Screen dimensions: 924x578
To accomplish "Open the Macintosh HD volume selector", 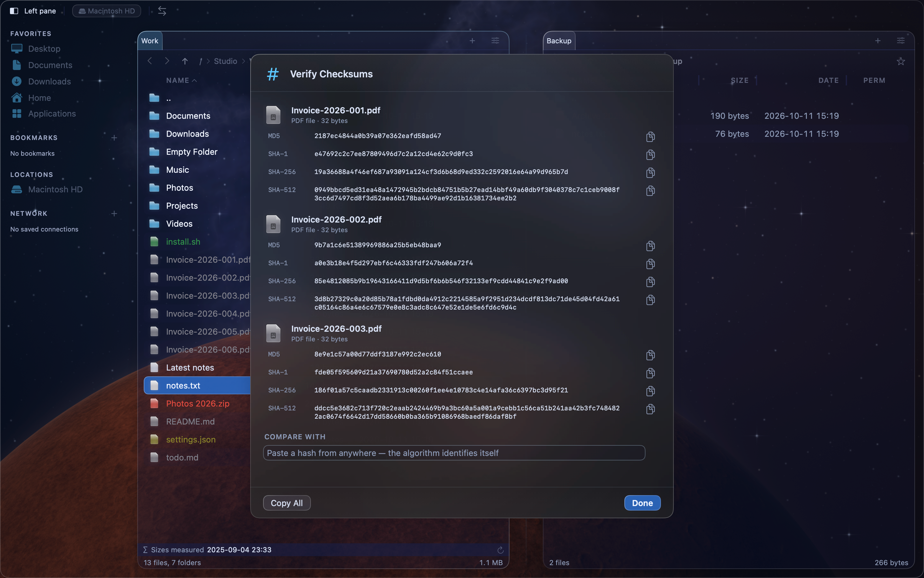I will 107,11.
